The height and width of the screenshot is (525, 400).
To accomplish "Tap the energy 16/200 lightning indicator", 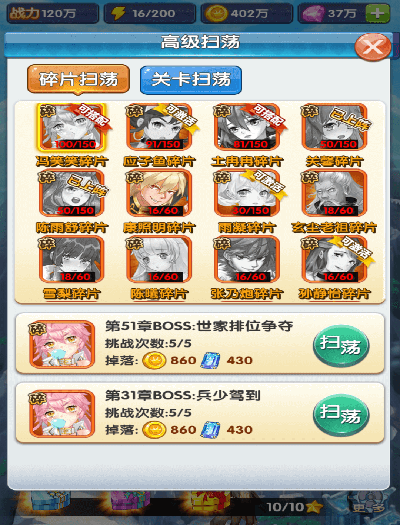I will click(150, 13).
